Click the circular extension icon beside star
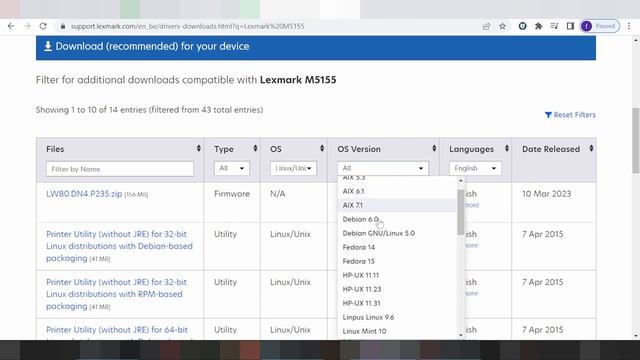The height and width of the screenshot is (360, 640). (x=522, y=26)
